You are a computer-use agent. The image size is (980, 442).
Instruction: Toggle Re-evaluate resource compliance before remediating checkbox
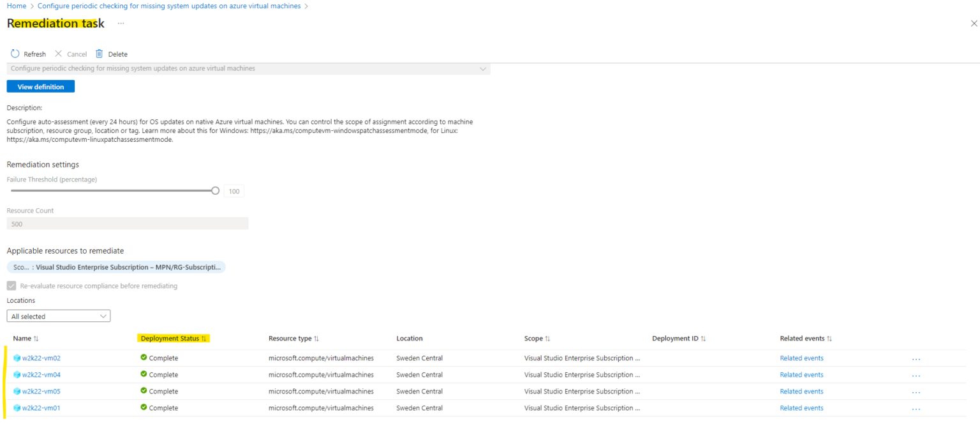pyautogui.click(x=11, y=286)
